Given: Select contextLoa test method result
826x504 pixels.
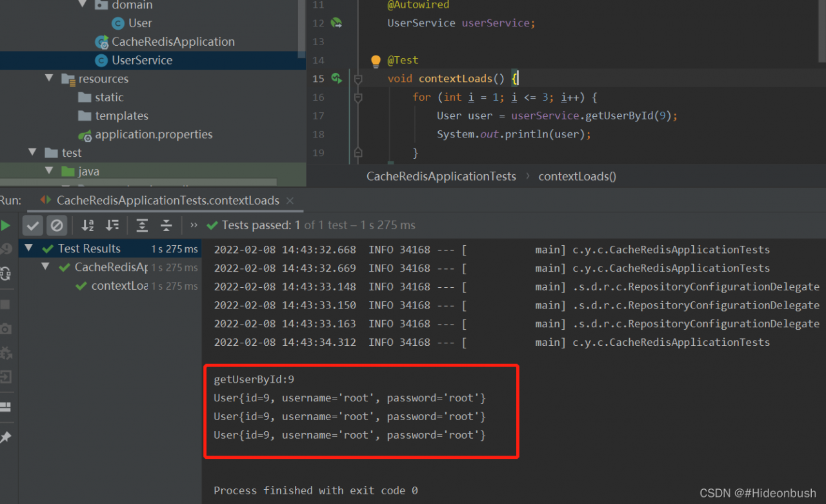Looking at the screenshot, I should 119,286.
